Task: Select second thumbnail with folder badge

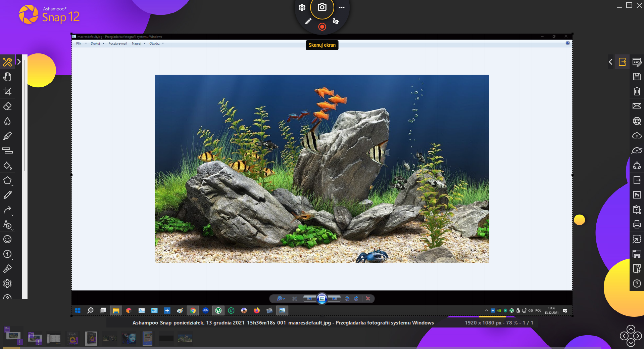Action: 35,338
